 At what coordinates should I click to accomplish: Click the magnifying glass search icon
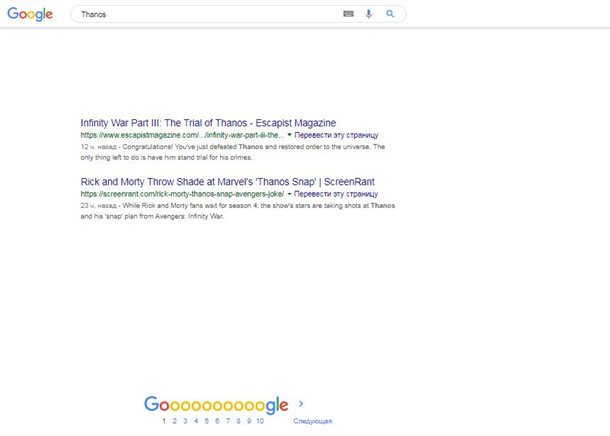(391, 14)
